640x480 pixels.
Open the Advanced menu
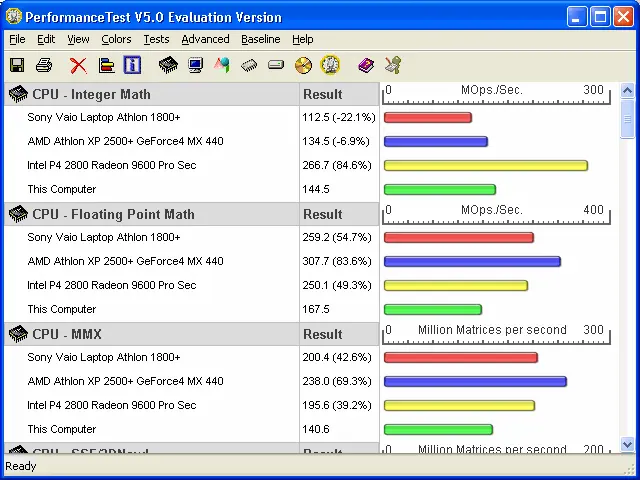205,39
